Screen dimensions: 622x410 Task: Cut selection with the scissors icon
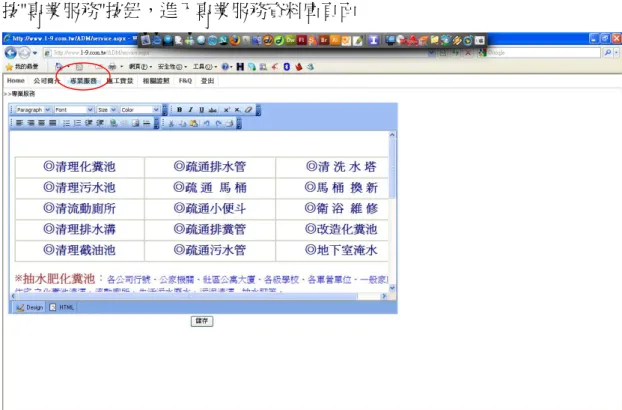[x=171, y=124]
